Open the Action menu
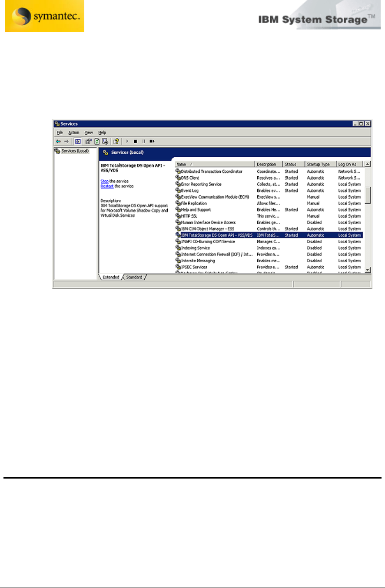The height and width of the screenshot is (588, 385). coord(73,132)
